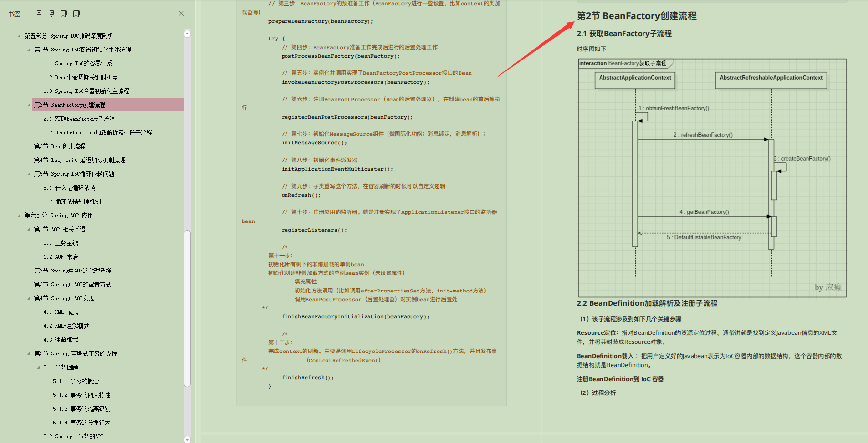Click the add bookmark icon
This screenshot has width=868, height=443.
[x=64, y=13]
